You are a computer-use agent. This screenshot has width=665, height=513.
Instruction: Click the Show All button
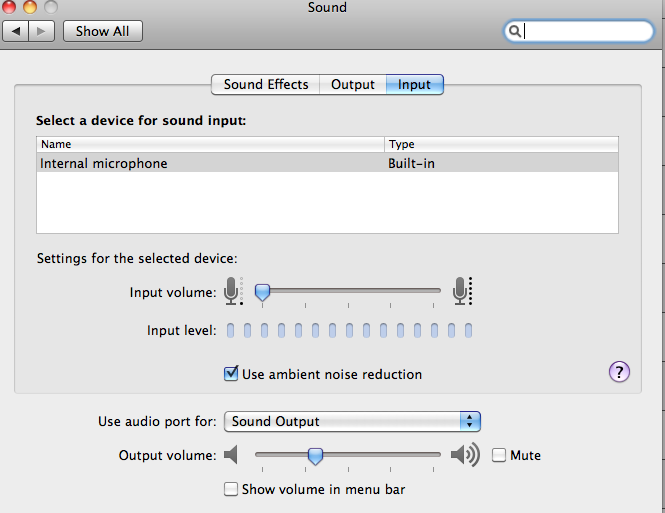click(x=102, y=31)
